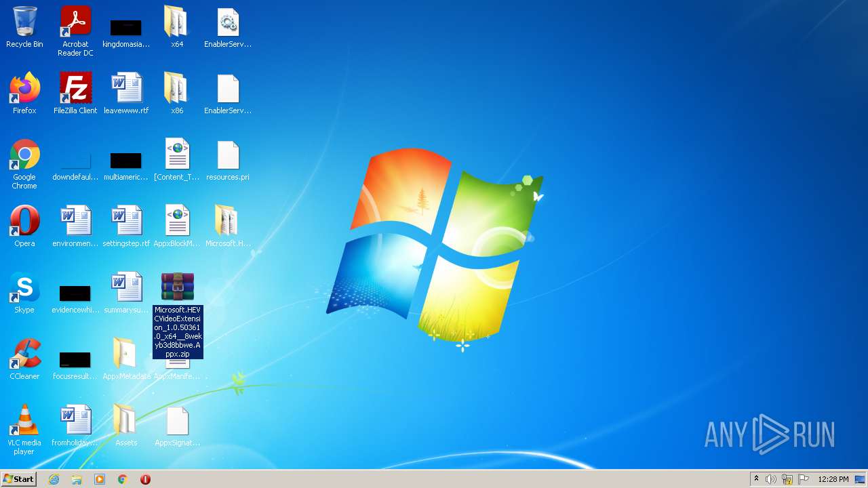This screenshot has width=868, height=488.
Task: Open Internet Explorer from taskbar
Action: click(54, 479)
